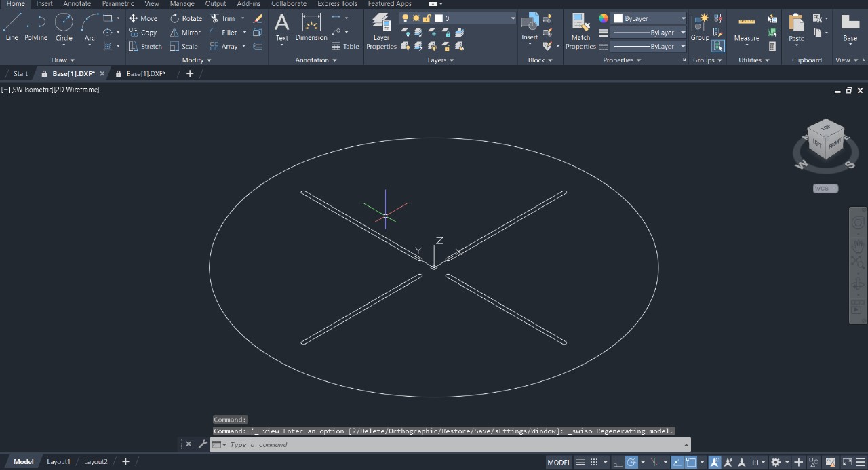Open the Text annotation tool
The image size is (868, 470).
pyautogui.click(x=281, y=27)
